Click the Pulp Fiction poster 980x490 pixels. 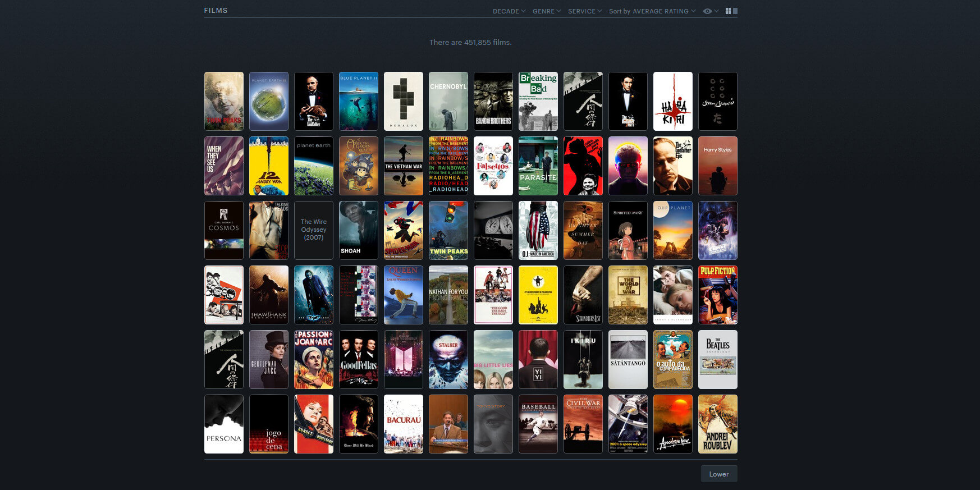[718, 295]
